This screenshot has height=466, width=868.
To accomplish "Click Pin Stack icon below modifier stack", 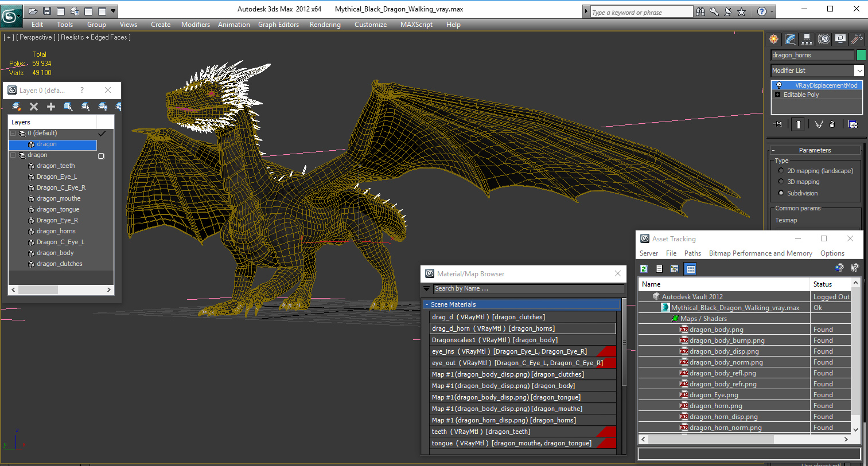I will point(778,124).
